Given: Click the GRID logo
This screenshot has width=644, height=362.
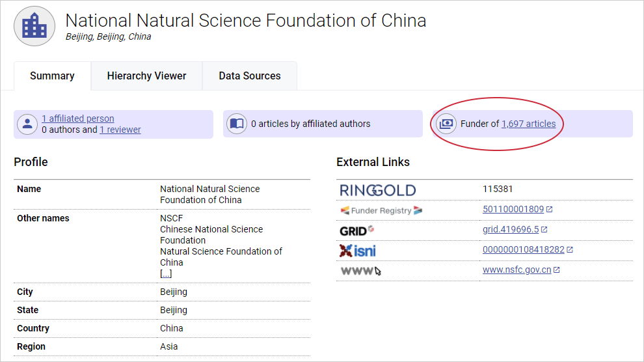Looking at the screenshot, I should 356,230.
